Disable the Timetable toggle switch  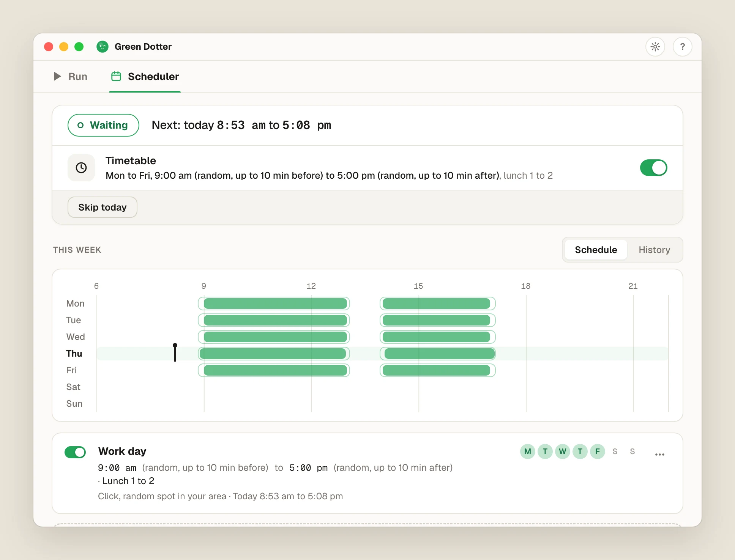(653, 168)
